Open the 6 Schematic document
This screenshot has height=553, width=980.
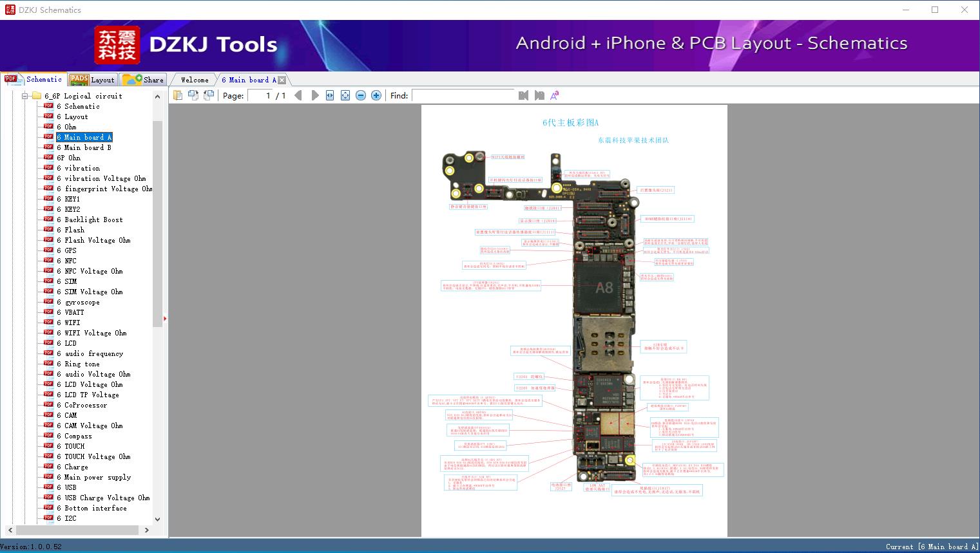pyautogui.click(x=78, y=106)
